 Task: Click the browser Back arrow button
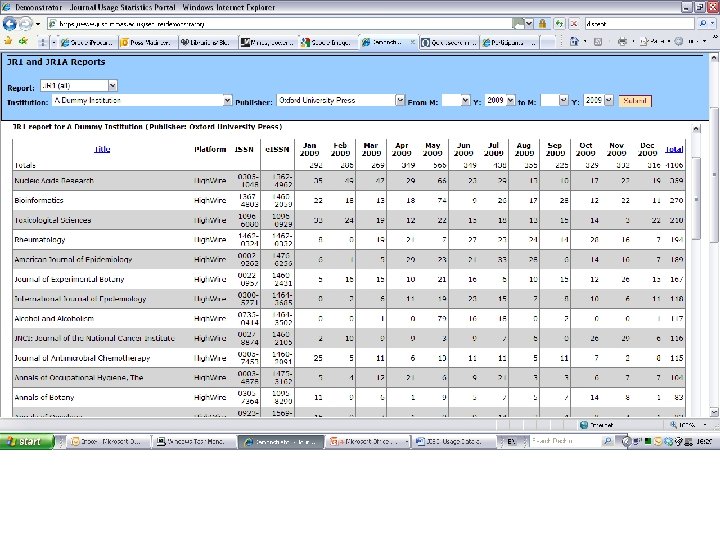pyautogui.click(x=9, y=23)
